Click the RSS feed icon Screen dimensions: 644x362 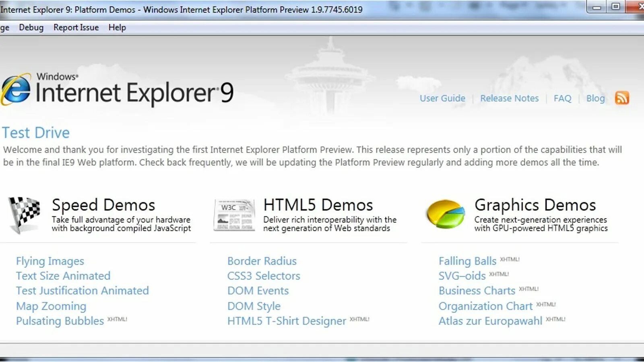pos(622,98)
